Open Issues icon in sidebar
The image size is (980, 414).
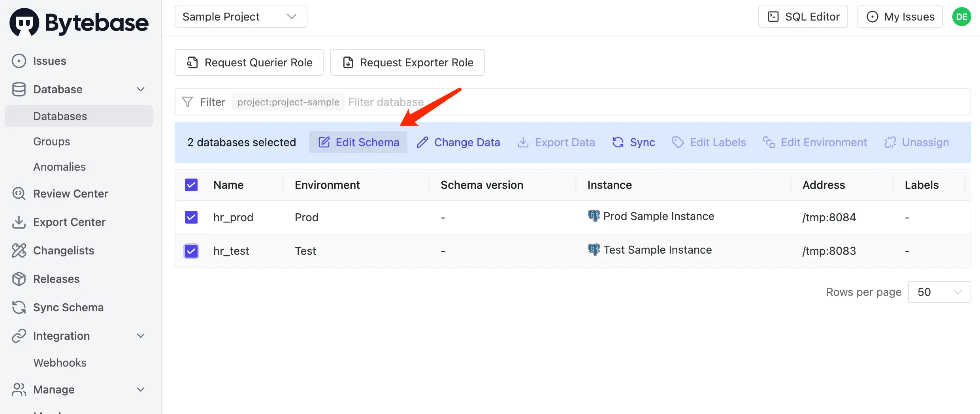tap(19, 61)
